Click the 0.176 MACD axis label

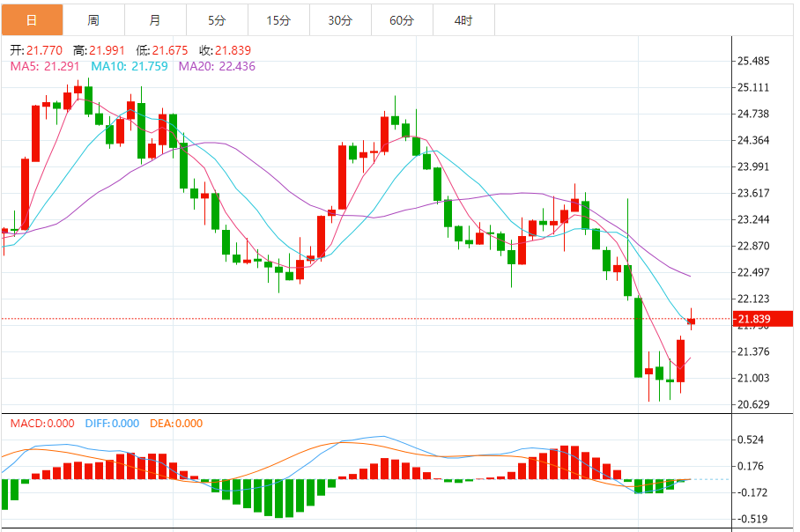pos(751,466)
